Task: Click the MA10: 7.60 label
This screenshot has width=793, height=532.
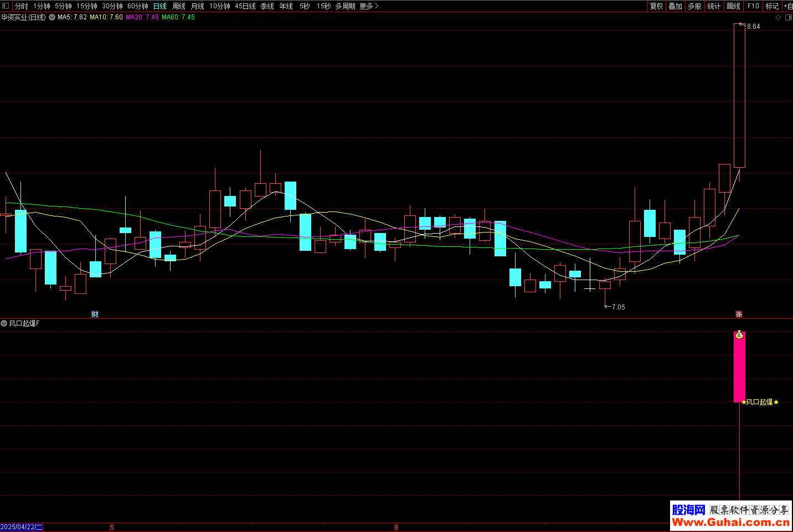Action: pos(106,18)
